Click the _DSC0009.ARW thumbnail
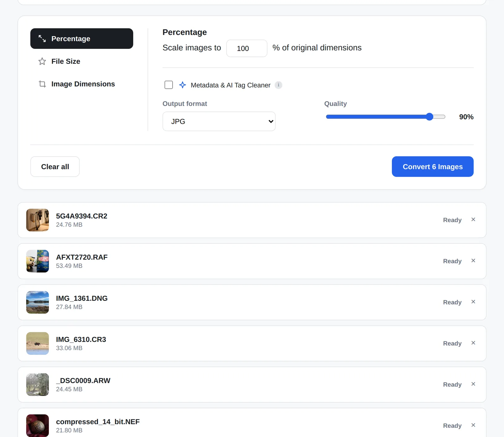The height and width of the screenshot is (437, 504). click(x=37, y=384)
